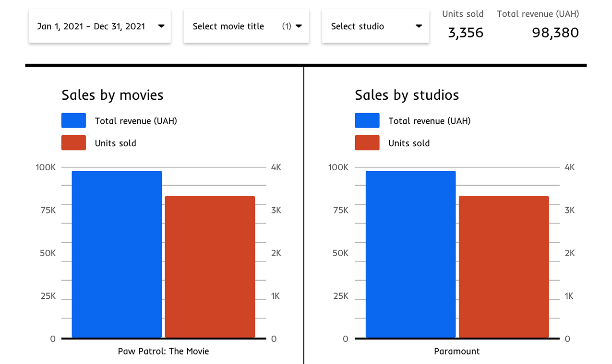The height and width of the screenshot is (364, 612).
Task: Click the Paw Patrol: The Movie axis label
Action: [x=164, y=351]
